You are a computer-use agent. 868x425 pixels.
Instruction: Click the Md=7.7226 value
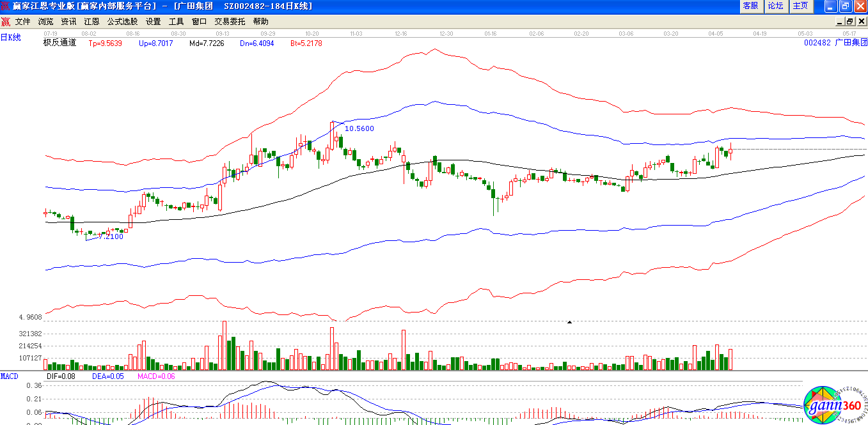[x=207, y=43]
